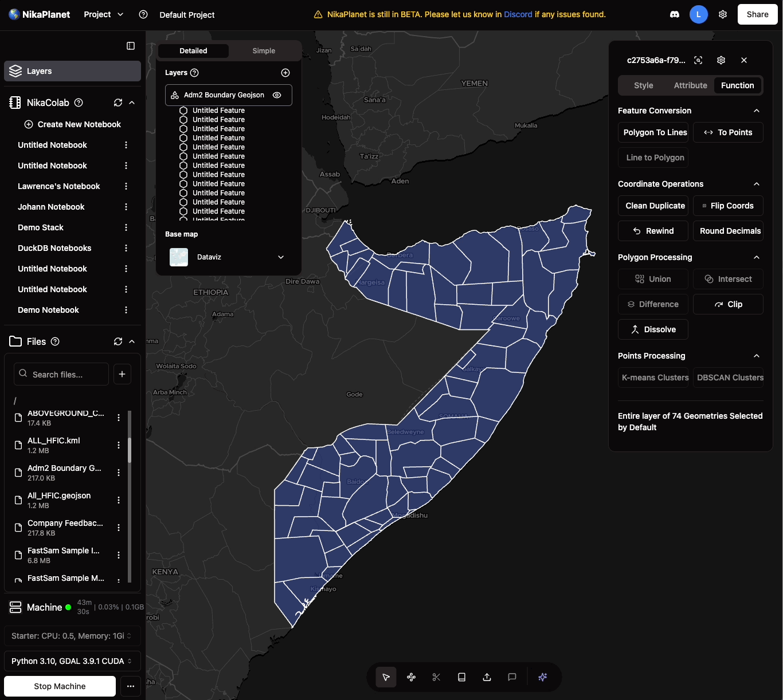Select the scissors cut tool
This screenshot has width=783, height=700.
436,677
